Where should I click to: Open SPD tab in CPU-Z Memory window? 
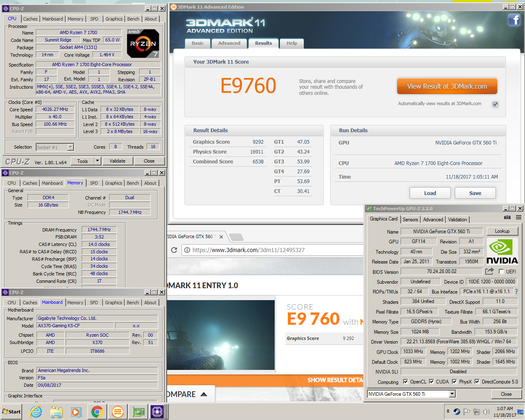point(94,183)
